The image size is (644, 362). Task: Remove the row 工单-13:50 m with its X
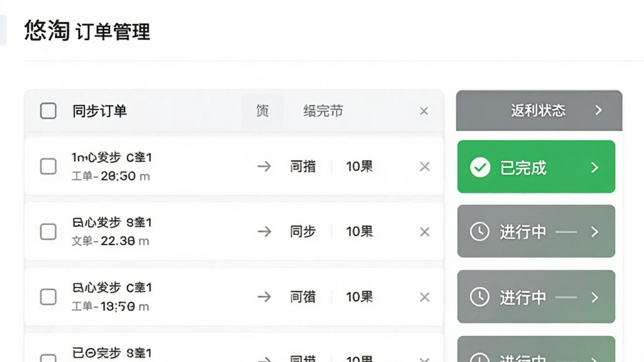click(x=425, y=297)
